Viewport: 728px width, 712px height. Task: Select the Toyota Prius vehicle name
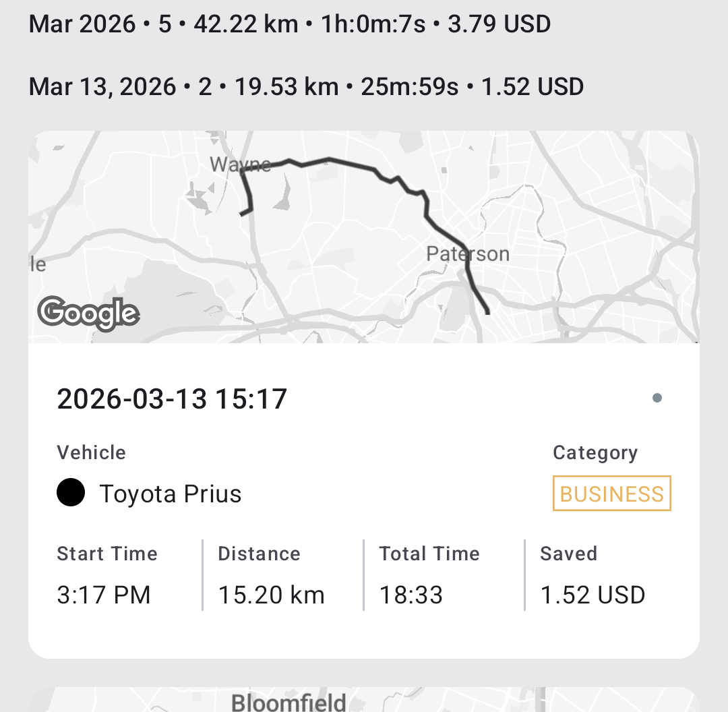[171, 493]
